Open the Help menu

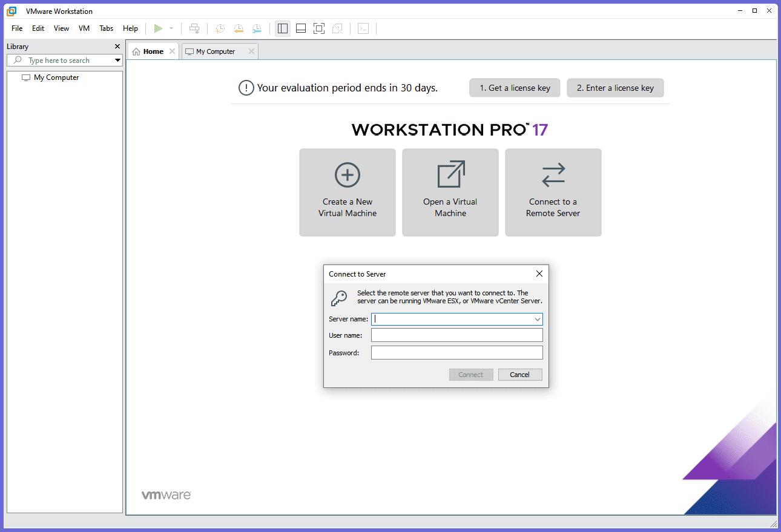(130, 28)
